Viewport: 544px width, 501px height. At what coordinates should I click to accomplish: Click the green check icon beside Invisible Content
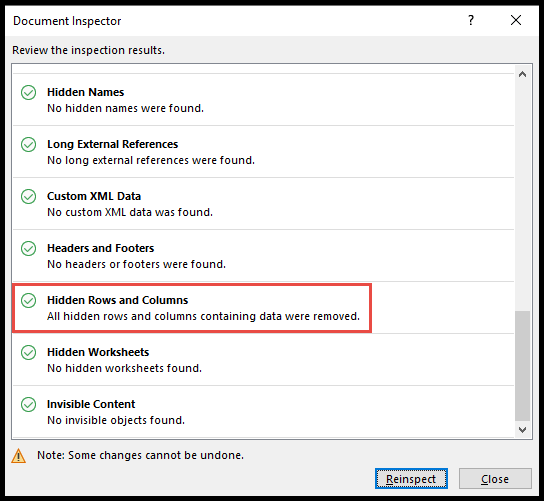[x=28, y=405]
